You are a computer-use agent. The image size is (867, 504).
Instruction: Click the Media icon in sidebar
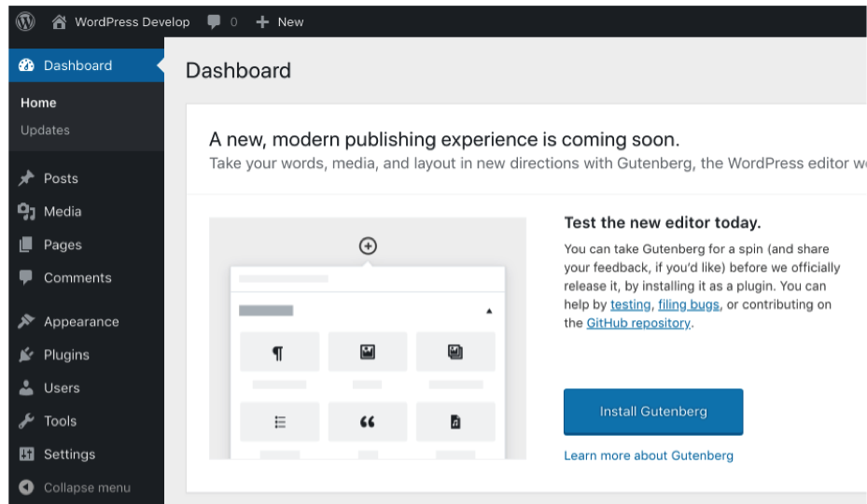[x=26, y=211]
